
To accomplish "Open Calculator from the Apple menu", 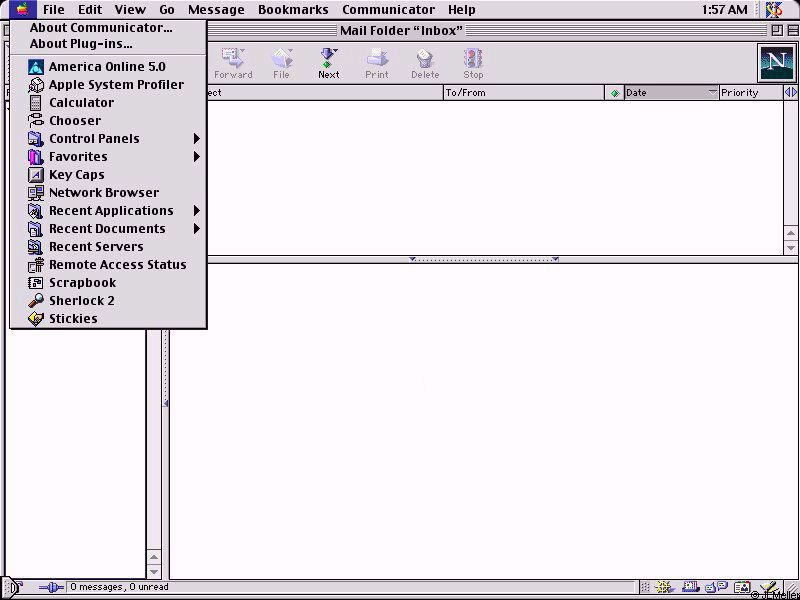I will (81, 102).
